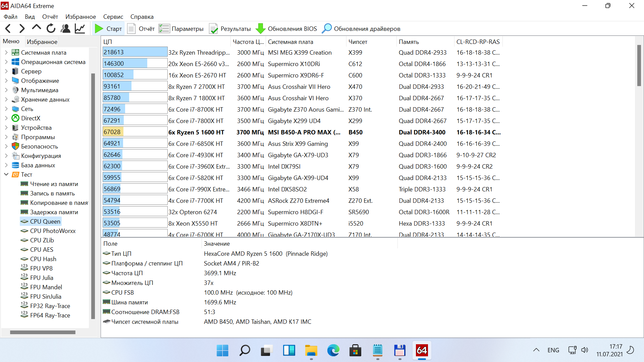Click the Up level arrow icon
This screenshot has width=644, height=362.
pyautogui.click(x=36, y=28)
